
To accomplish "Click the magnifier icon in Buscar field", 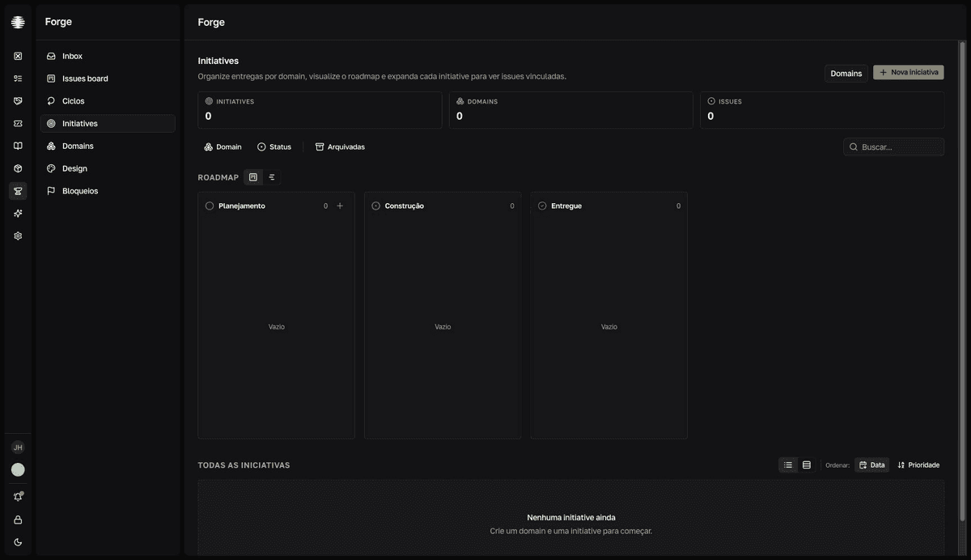I will click(x=854, y=147).
